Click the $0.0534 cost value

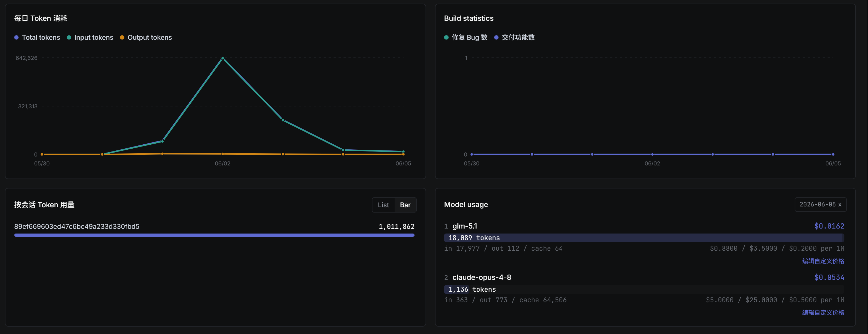tap(829, 277)
